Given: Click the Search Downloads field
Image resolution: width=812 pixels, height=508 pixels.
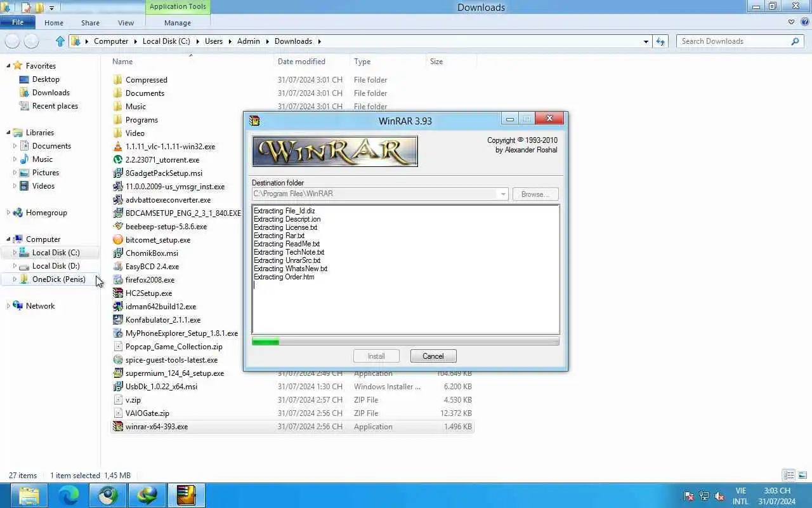Looking at the screenshot, I should point(733,41).
